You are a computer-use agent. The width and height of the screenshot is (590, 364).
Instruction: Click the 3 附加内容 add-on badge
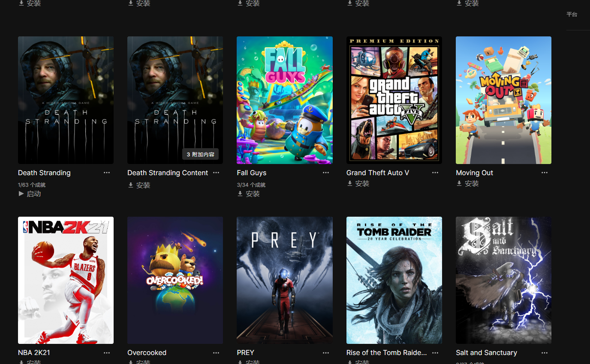pyautogui.click(x=200, y=154)
